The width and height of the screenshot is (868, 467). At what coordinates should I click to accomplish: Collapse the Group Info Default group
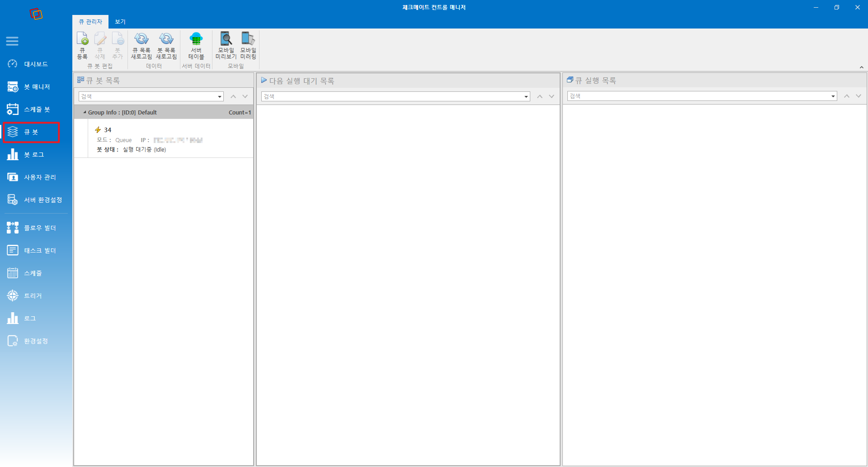pos(85,112)
